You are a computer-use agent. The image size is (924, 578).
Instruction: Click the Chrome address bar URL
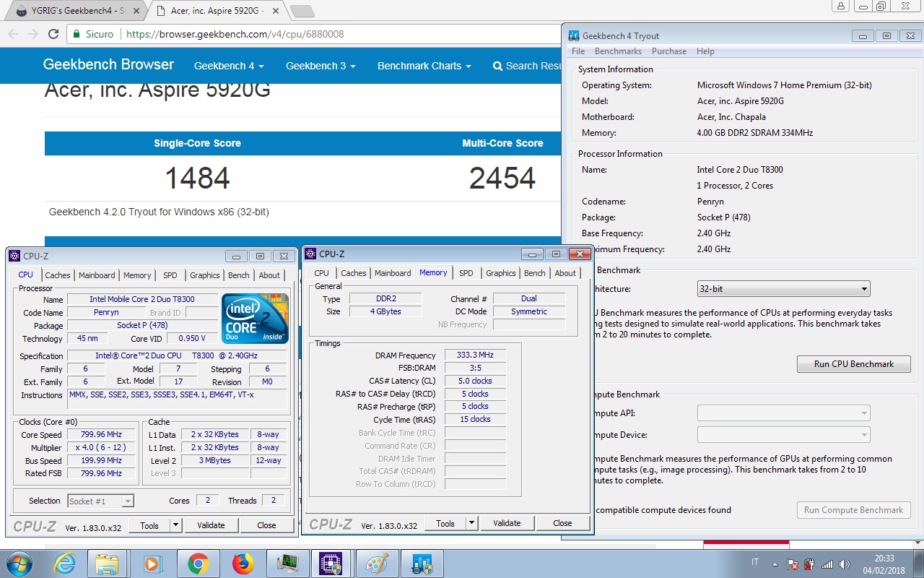pyautogui.click(x=235, y=34)
